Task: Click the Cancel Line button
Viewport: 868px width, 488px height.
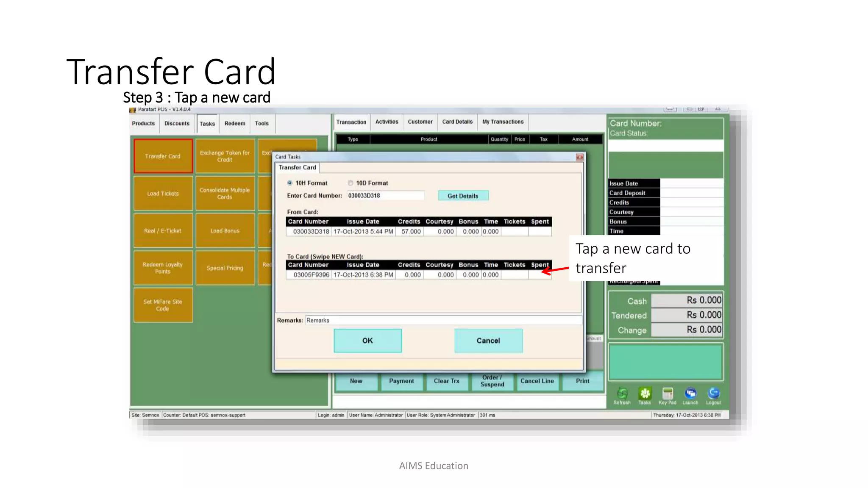Action: (x=537, y=381)
